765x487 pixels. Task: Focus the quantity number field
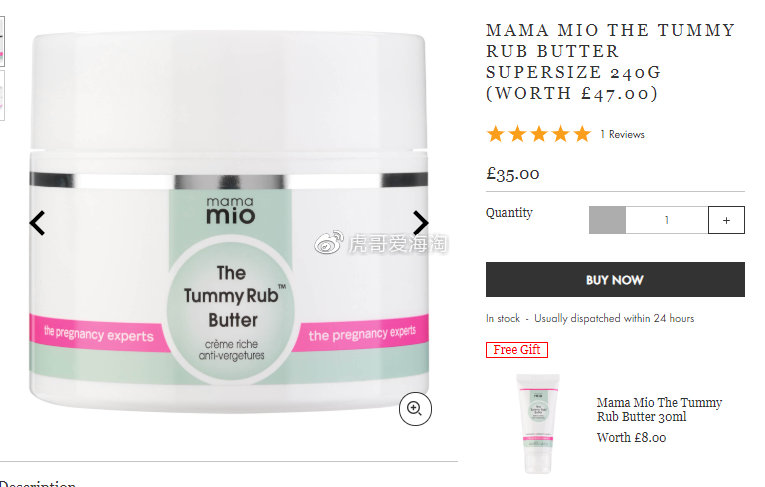point(666,220)
